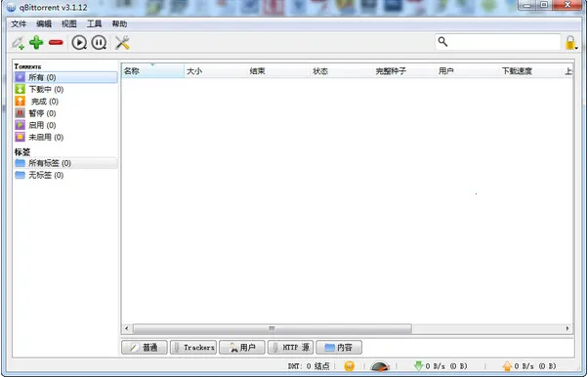The image size is (588, 377).
Task: Open the 视图 menu
Action: coord(69,24)
